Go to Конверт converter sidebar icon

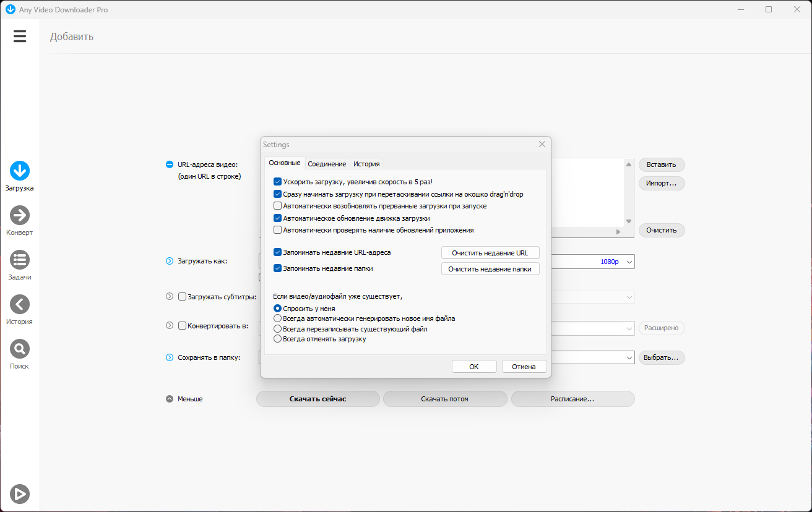pos(20,215)
